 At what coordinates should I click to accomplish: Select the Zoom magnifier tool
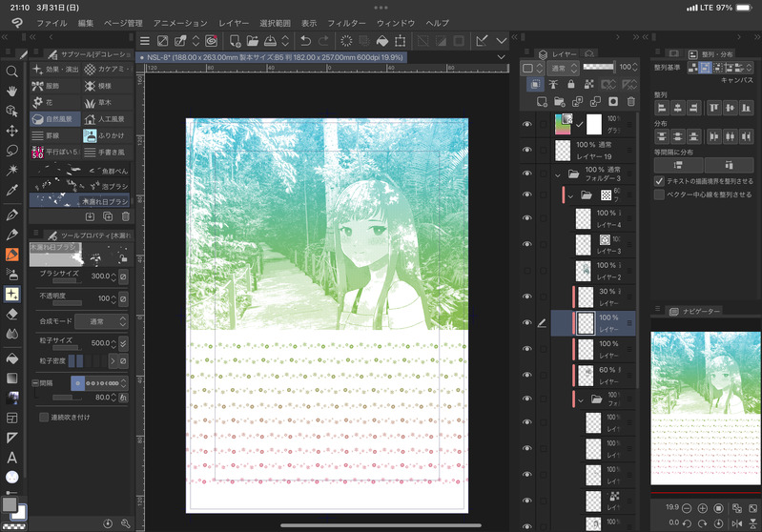(11, 72)
